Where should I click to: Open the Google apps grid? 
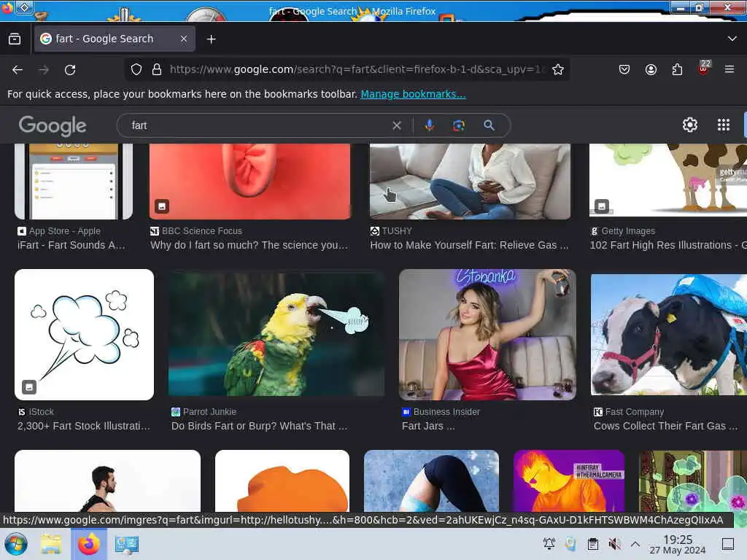(723, 125)
